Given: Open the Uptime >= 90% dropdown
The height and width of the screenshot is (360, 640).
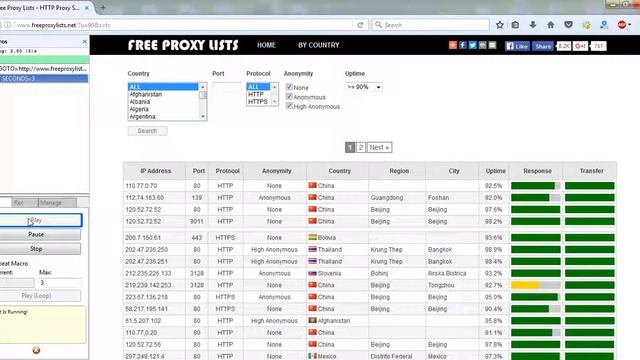Looking at the screenshot, I should 364,87.
